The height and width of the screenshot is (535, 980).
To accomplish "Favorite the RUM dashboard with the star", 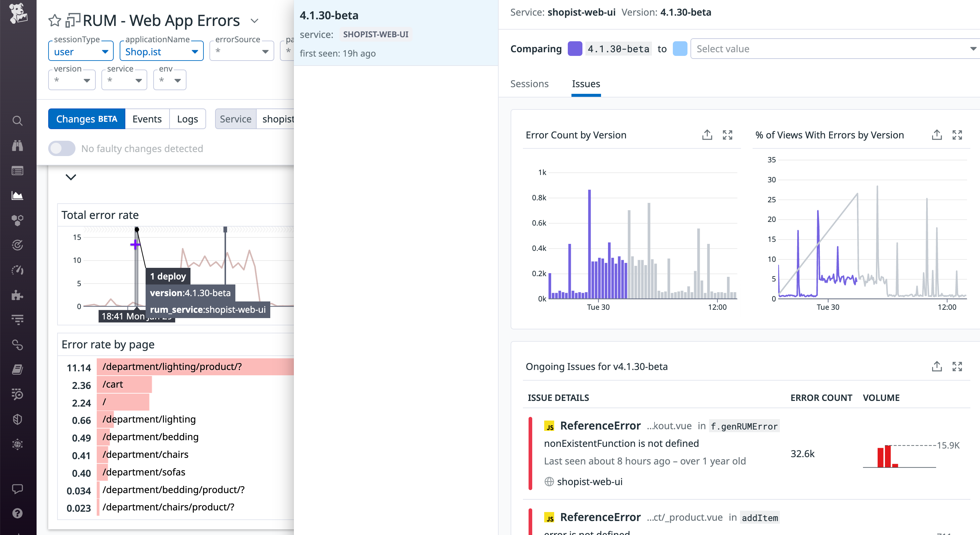I will click(x=55, y=20).
